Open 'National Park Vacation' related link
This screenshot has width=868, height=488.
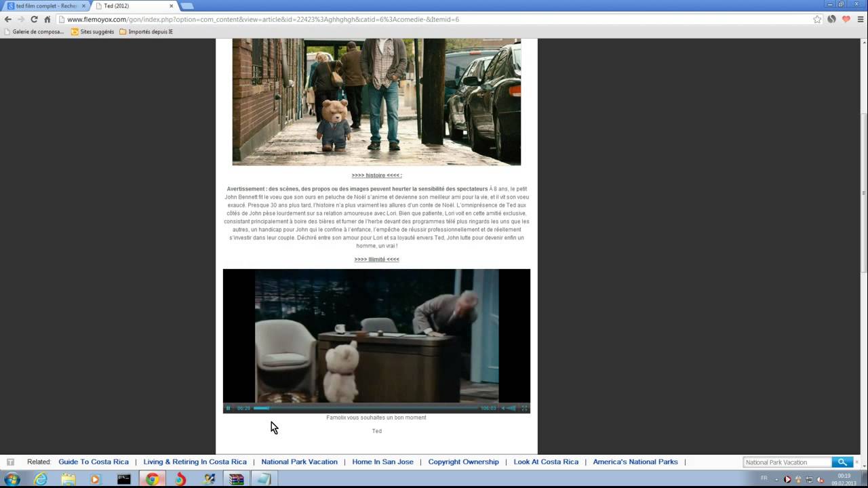coord(299,462)
